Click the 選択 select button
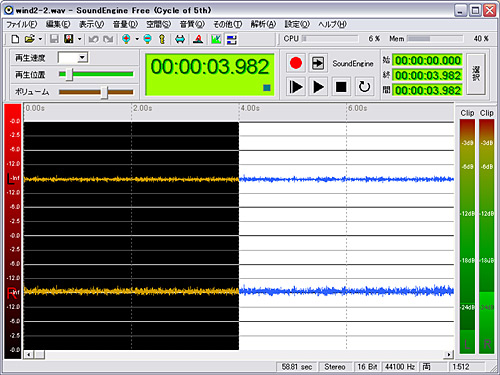Image resolution: width=500 pixels, height=375 pixels. coord(476,74)
